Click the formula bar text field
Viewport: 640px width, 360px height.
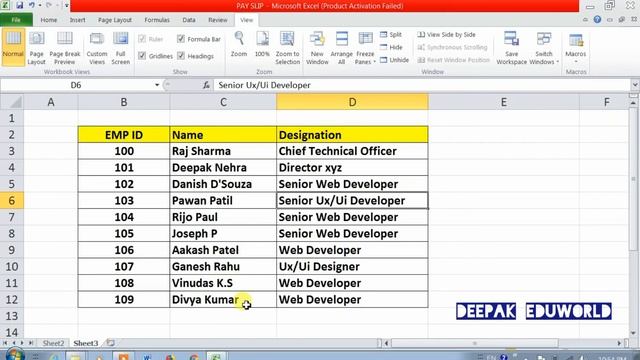[x=422, y=85]
